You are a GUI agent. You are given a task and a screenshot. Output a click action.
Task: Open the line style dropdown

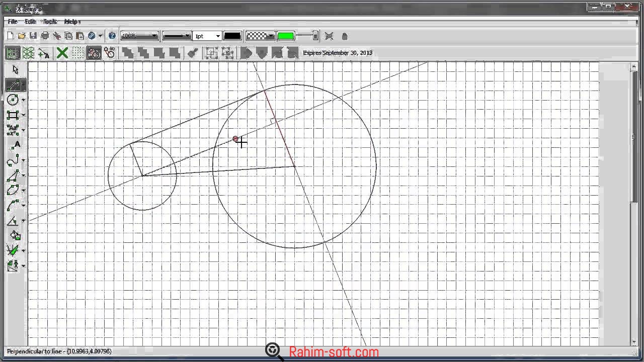pos(177,36)
